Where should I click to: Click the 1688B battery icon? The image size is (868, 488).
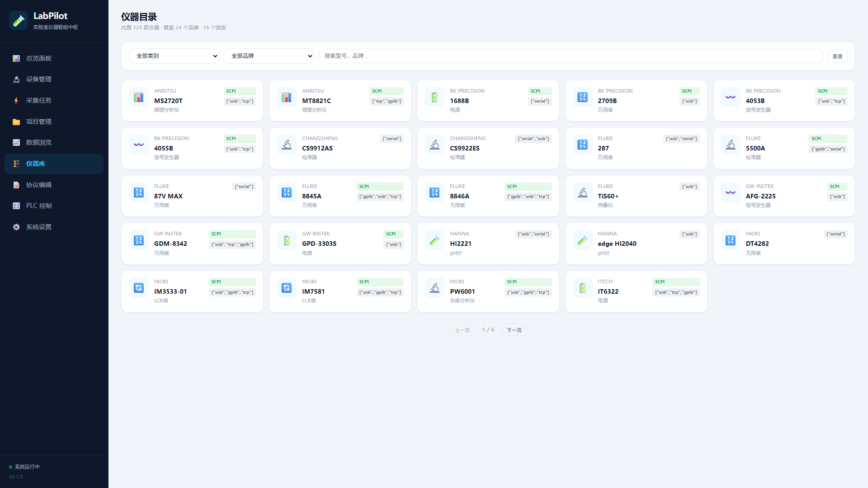(434, 97)
